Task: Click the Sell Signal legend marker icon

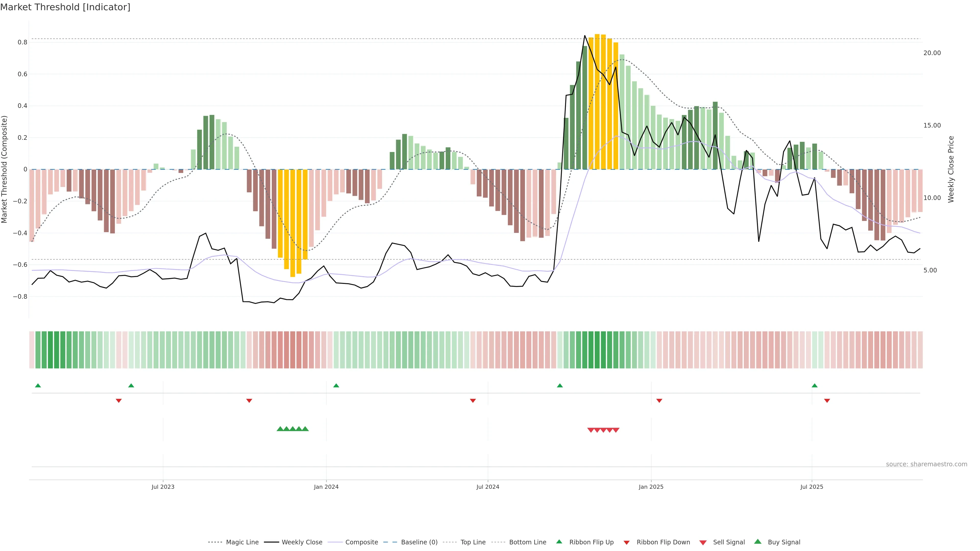Action: point(703,542)
